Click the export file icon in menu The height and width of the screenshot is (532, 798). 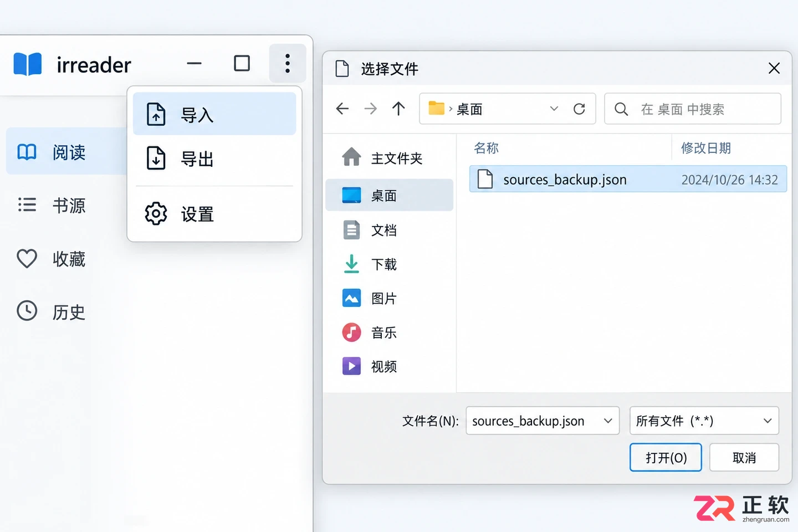[x=156, y=158]
